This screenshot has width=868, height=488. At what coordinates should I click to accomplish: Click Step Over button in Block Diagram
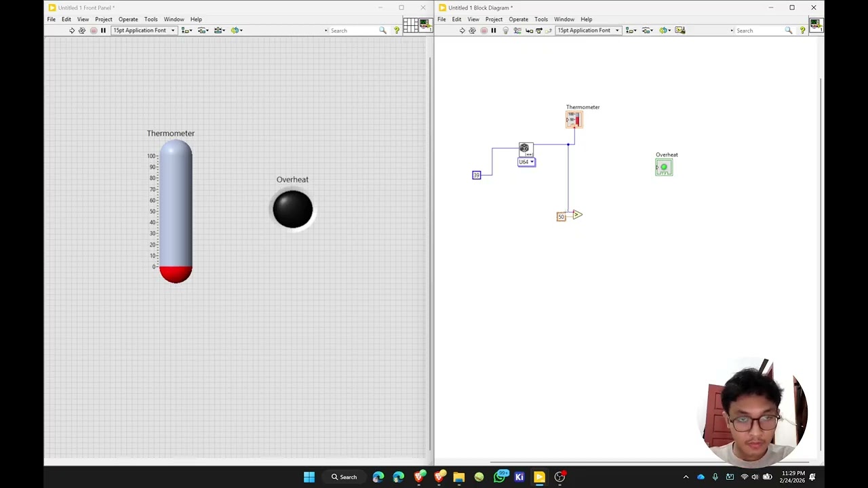pyautogui.click(x=539, y=30)
